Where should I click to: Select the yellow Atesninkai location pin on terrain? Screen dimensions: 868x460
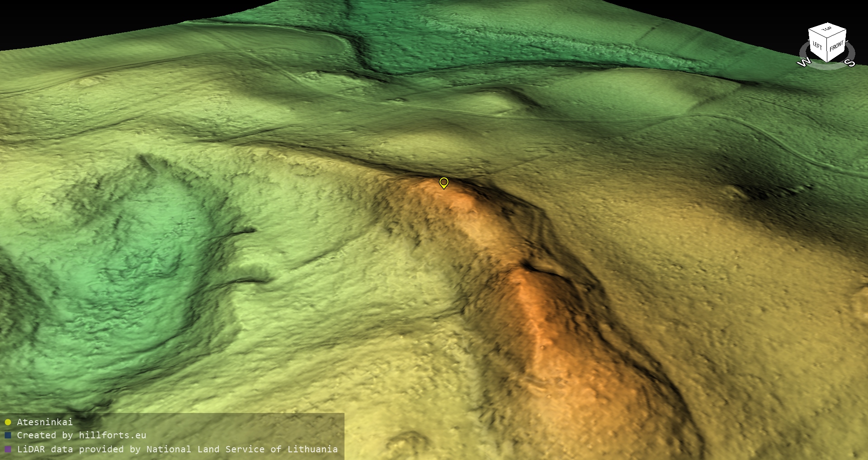[443, 182]
